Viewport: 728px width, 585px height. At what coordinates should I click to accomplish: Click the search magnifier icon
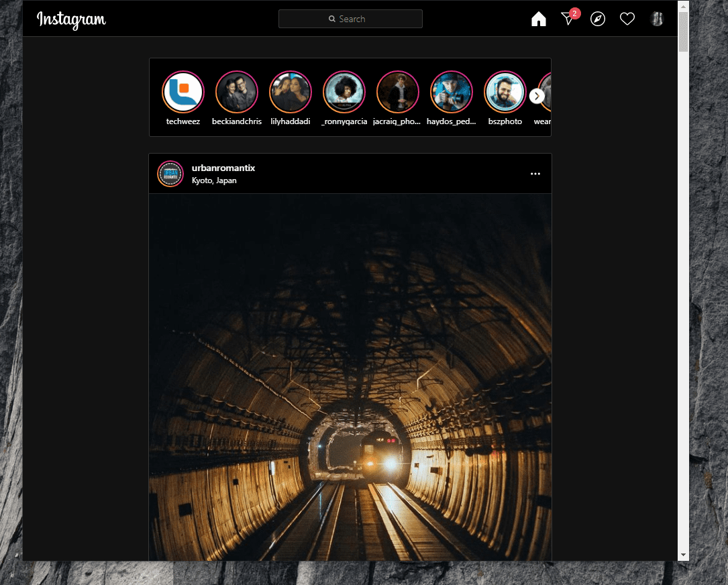coord(331,19)
